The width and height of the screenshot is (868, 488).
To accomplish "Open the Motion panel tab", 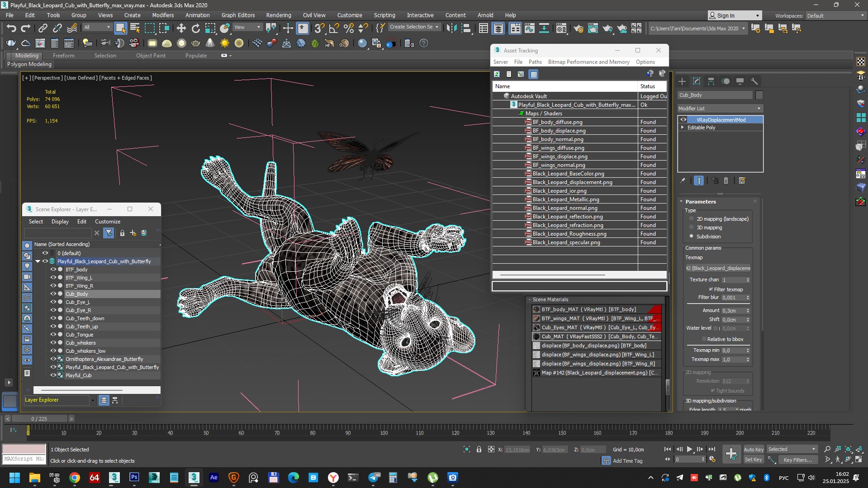I will coord(726,81).
